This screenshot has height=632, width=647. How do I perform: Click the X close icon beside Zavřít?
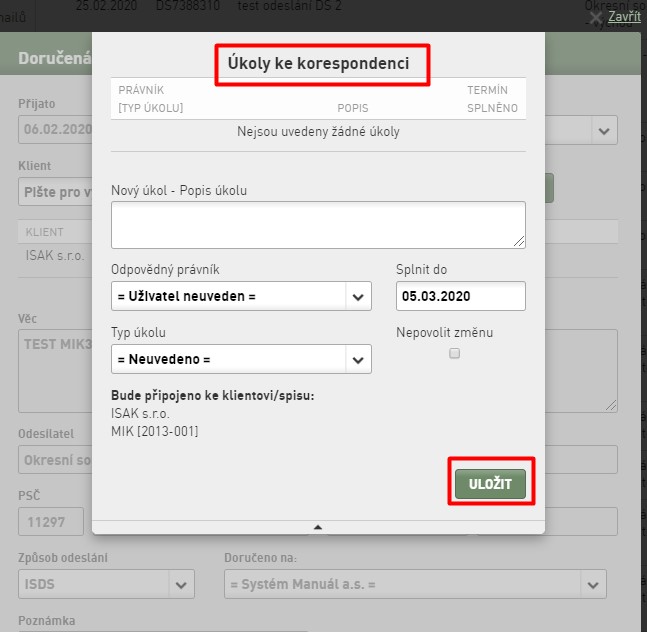pyautogui.click(x=596, y=18)
